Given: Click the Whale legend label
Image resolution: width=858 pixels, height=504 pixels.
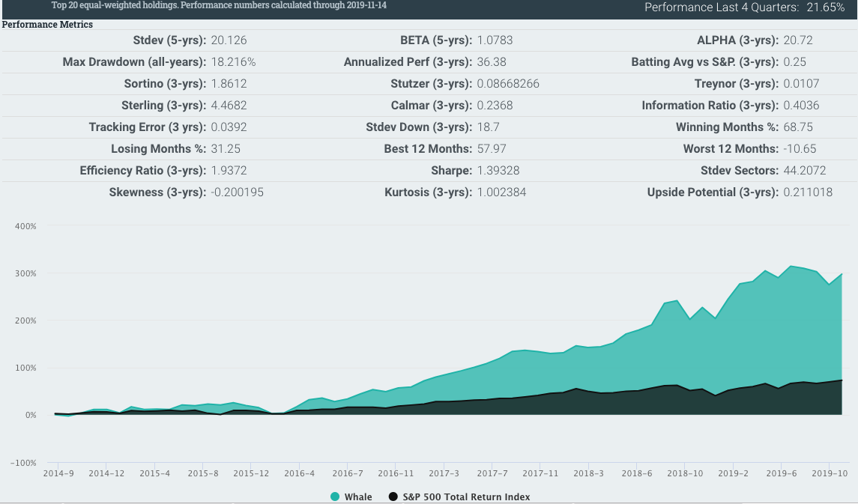Looking at the screenshot, I should 358,497.
